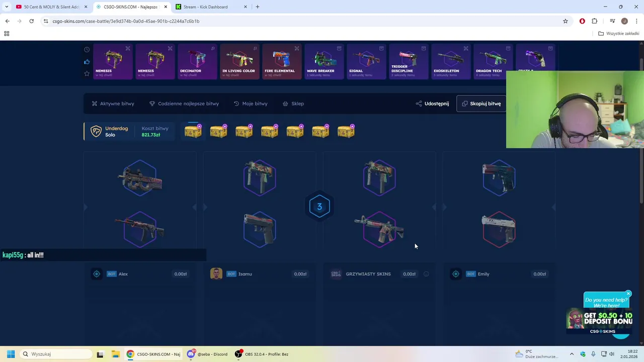644x362 pixels.
Task: Go to Aktywne bitwy tab
Action: click(x=113, y=104)
